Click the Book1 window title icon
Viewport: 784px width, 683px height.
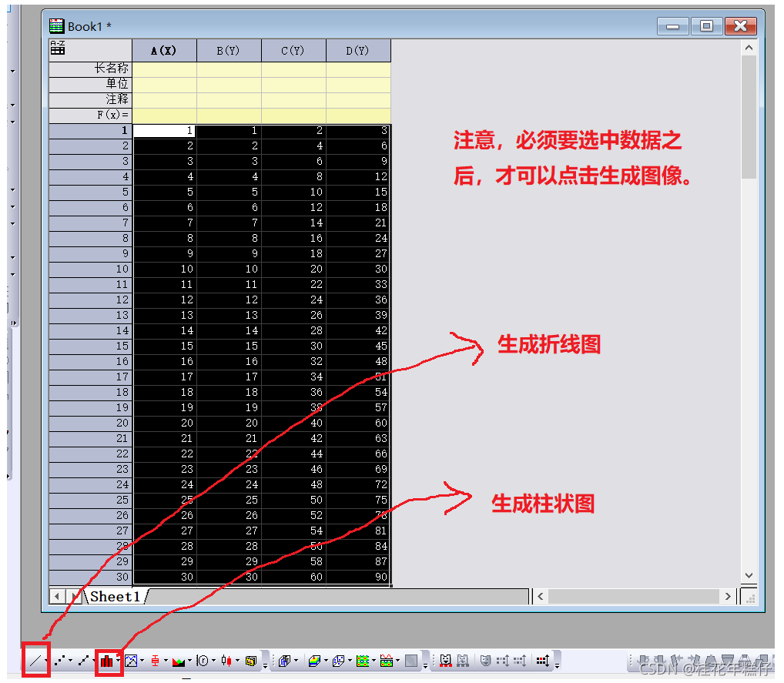tap(56, 25)
